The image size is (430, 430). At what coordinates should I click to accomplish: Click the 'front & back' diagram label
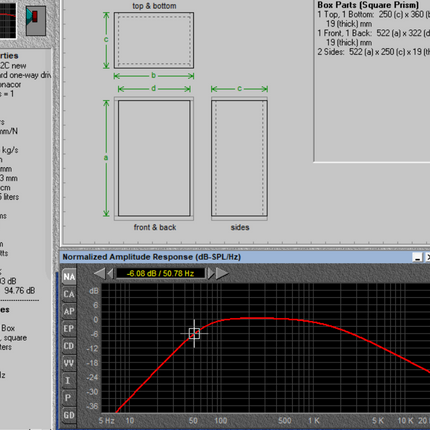(155, 227)
